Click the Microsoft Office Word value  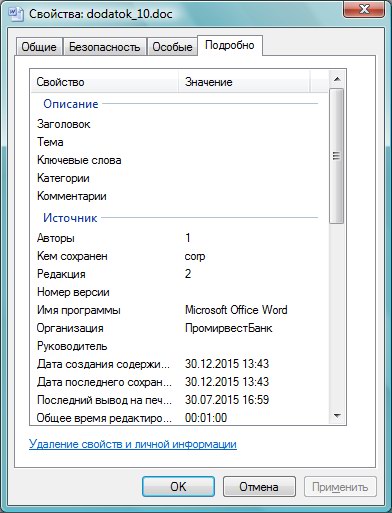click(236, 310)
